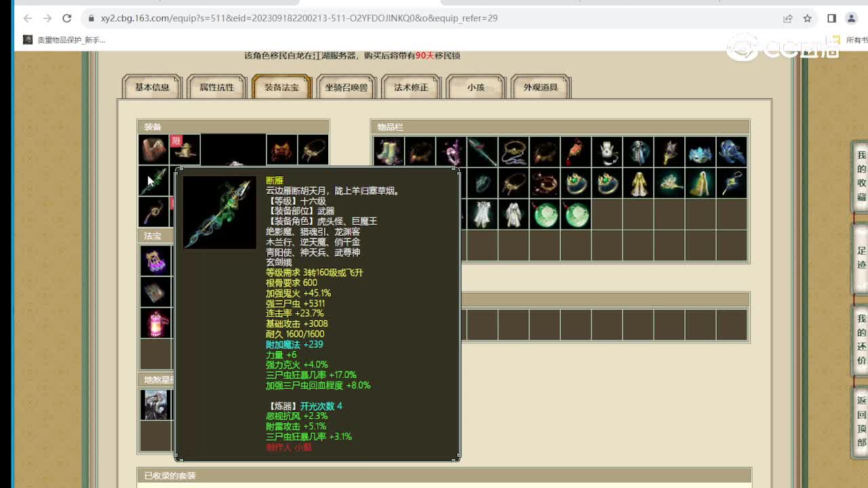Screen dimensions: 868x488
Task: Select the yellow robe inventory item
Action: [x=638, y=183]
